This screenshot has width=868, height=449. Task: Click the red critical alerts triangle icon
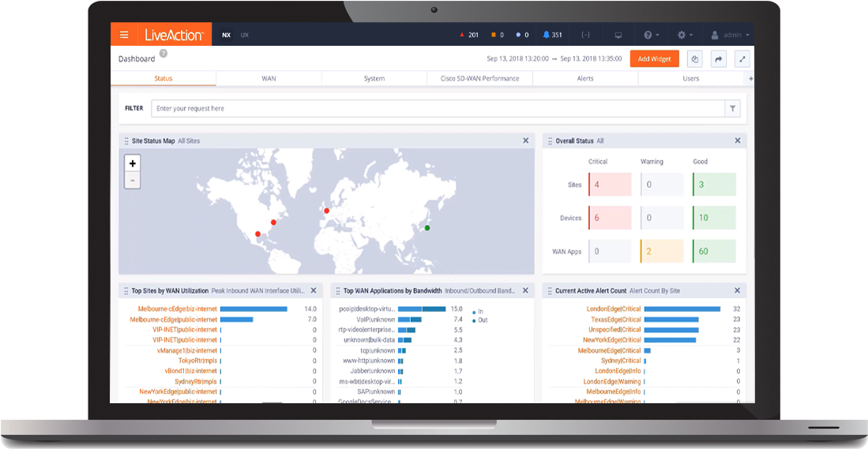(463, 35)
